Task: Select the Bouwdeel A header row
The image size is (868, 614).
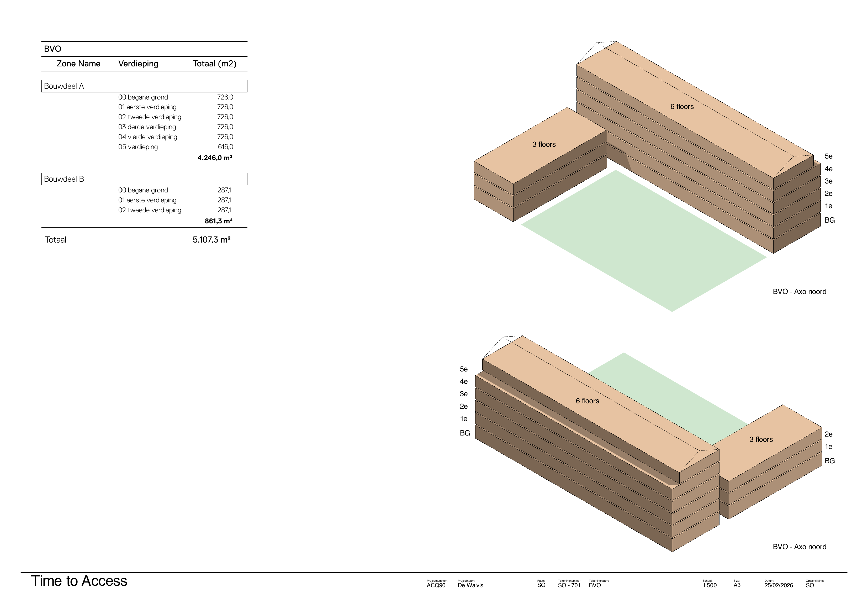Action: pyautogui.click(x=144, y=86)
